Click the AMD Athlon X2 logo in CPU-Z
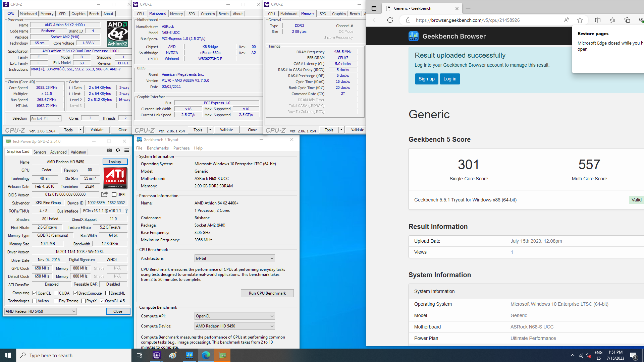The image size is (644, 362). click(117, 34)
